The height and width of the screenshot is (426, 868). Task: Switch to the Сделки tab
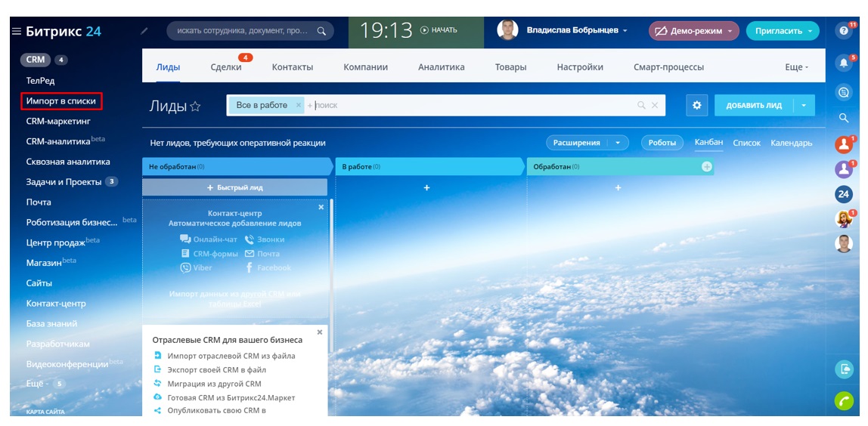coord(226,67)
